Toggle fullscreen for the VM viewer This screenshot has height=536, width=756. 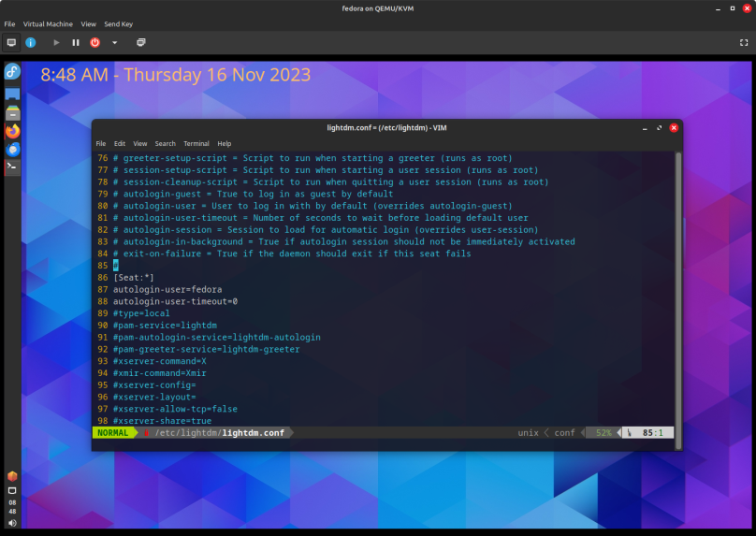pos(744,42)
